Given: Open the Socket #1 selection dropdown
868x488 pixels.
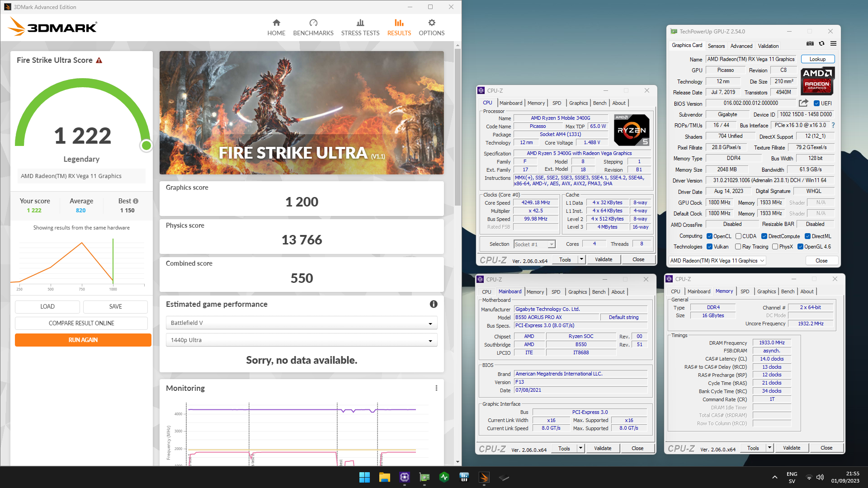Looking at the screenshot, I should [534, 244].
